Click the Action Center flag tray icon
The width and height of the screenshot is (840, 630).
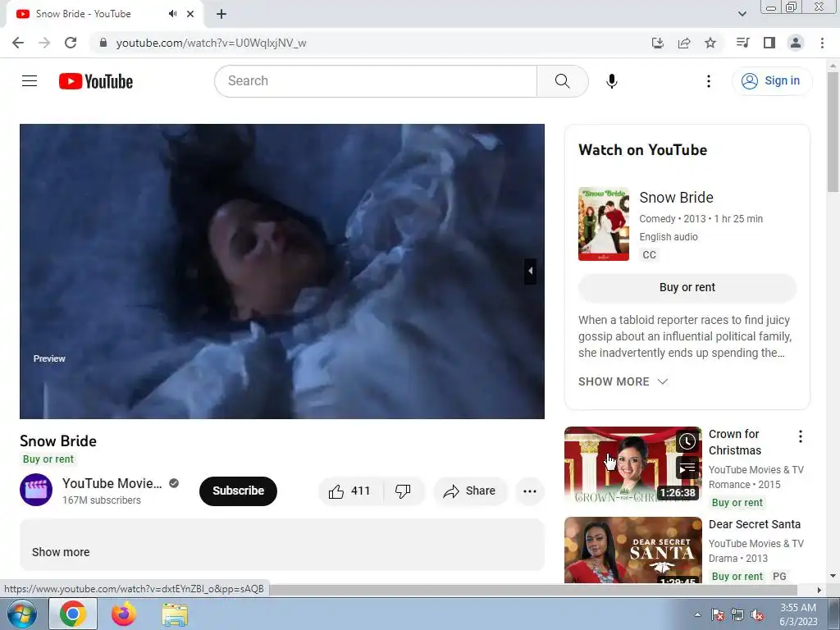[718, 615]
